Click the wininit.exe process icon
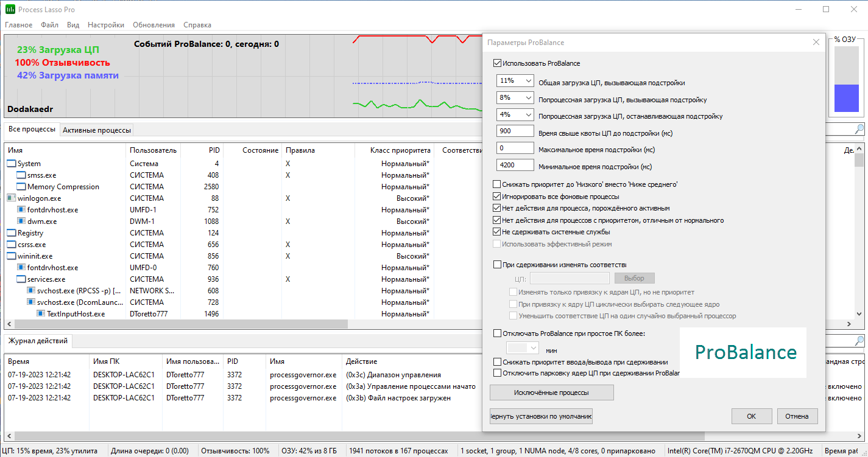Image resolution: width=868 pixels, height=457 pixels. [12, 256]
